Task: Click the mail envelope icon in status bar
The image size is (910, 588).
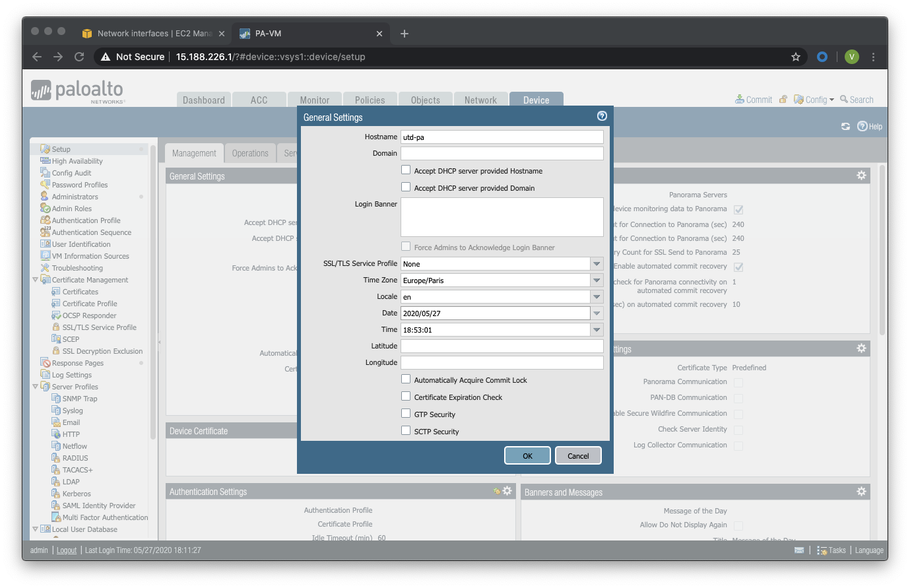Action: (799, 550)
